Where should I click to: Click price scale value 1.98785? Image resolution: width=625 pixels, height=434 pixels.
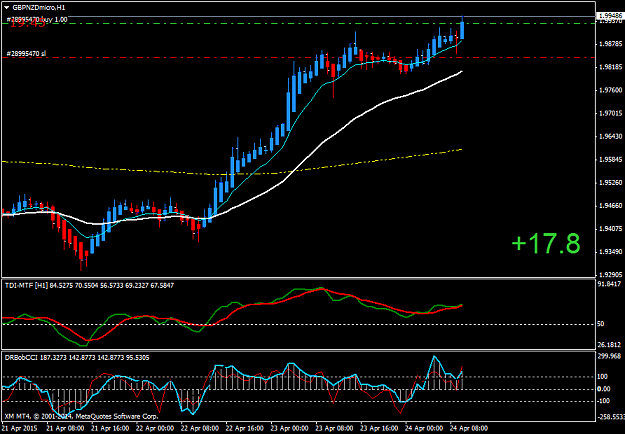point(609,44)
